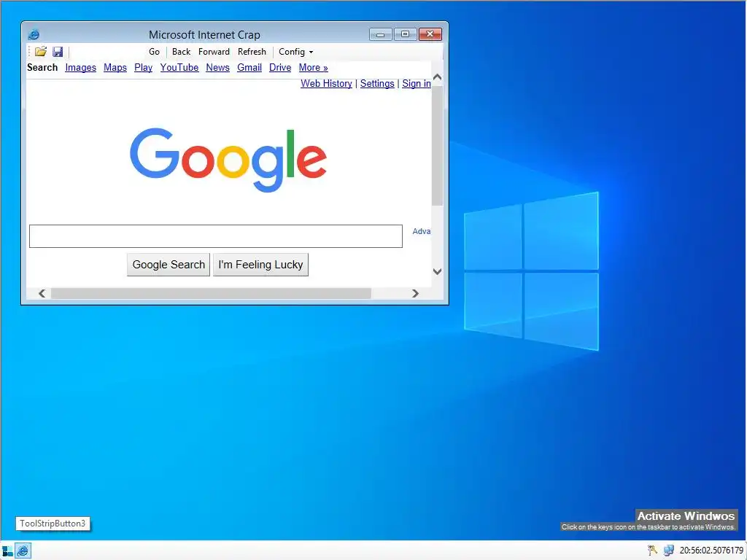Click the vertical scrollbar up arrow

pyautogui.click(x=438, y=77)
